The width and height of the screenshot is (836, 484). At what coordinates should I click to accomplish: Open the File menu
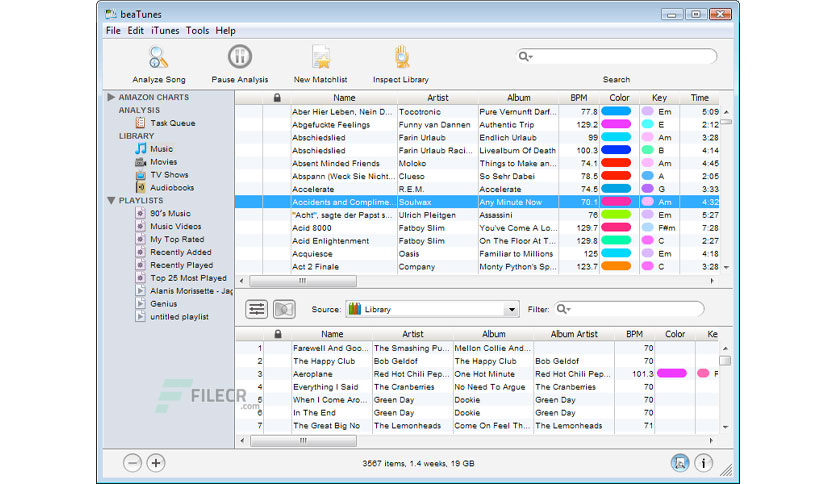pyautogui.click(x=113, y=30)
